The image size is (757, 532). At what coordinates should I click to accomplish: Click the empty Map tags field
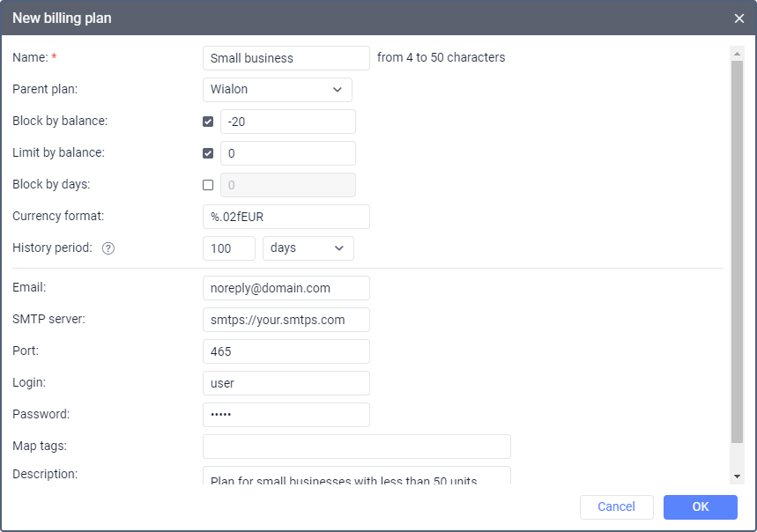356,447
